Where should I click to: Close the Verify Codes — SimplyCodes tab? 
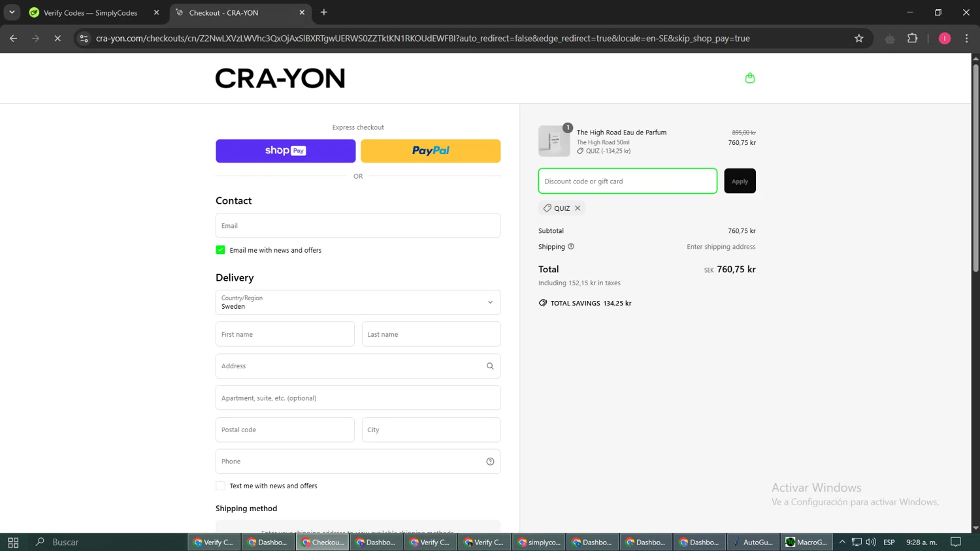[x=156, y=12]
